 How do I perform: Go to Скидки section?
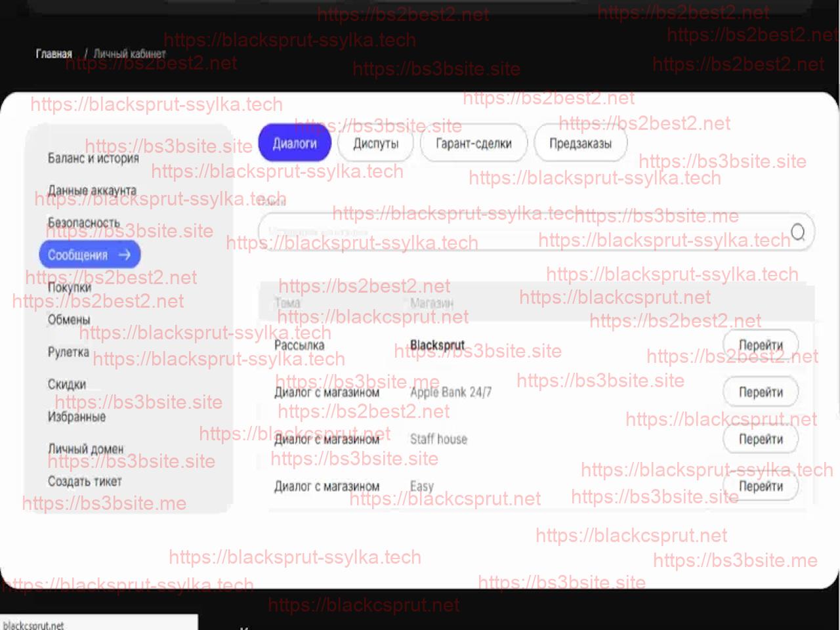[67, 384]
